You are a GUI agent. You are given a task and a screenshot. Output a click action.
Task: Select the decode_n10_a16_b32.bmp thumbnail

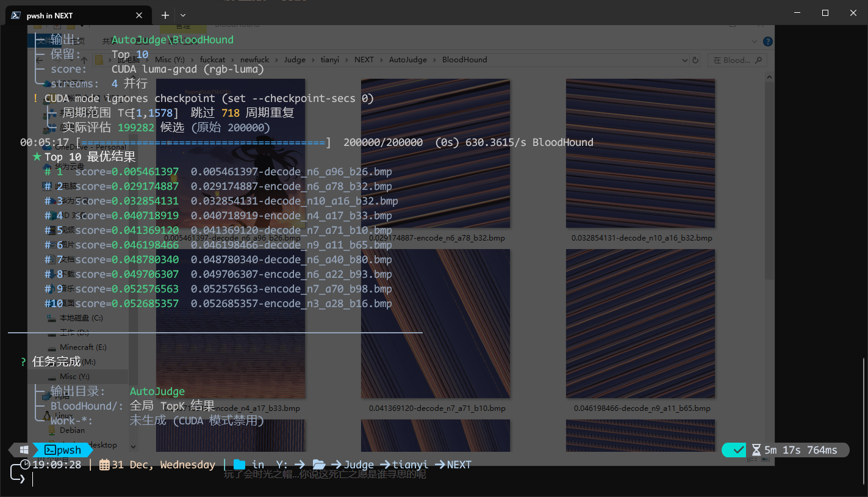[x=640, y=154]
